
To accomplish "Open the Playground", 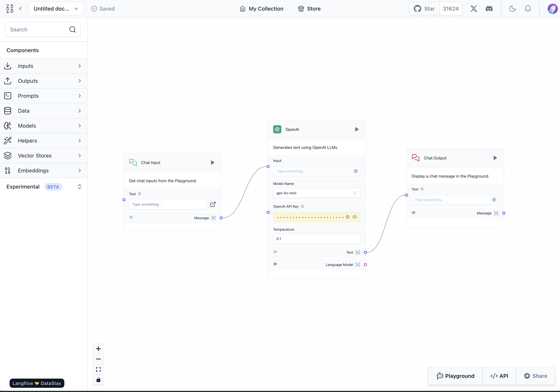I will click(x=455, y=376).
